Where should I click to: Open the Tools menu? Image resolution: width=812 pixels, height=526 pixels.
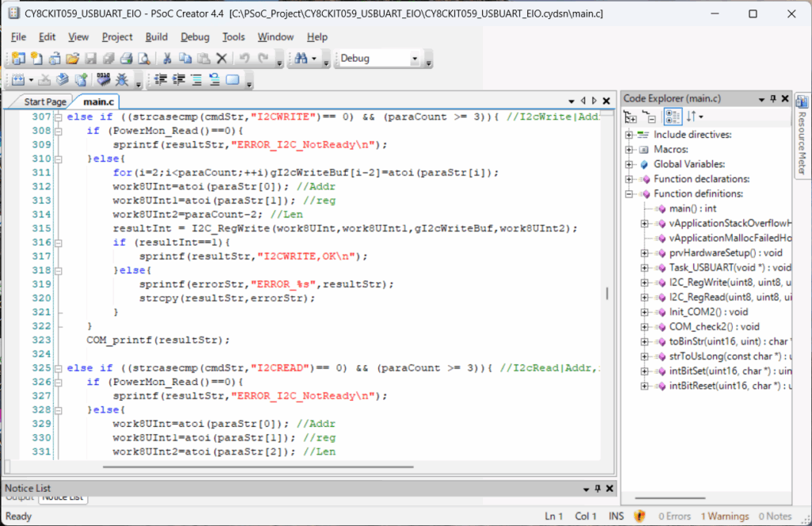(234, 36)
